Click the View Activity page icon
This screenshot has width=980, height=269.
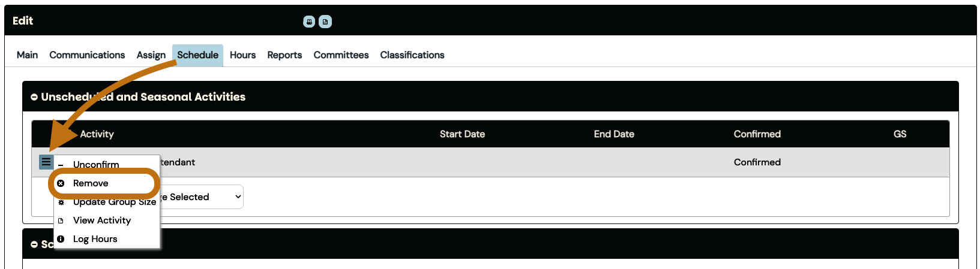pos(61,220)
